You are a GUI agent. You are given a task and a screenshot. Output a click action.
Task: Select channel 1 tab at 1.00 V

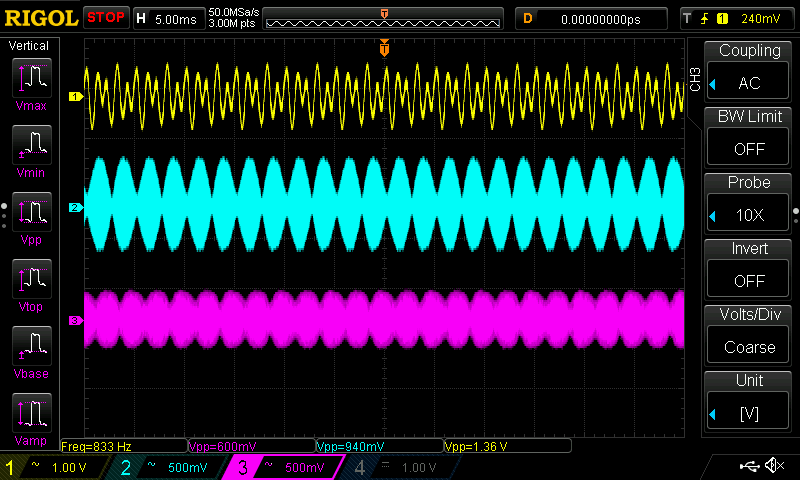pos(57,467)
